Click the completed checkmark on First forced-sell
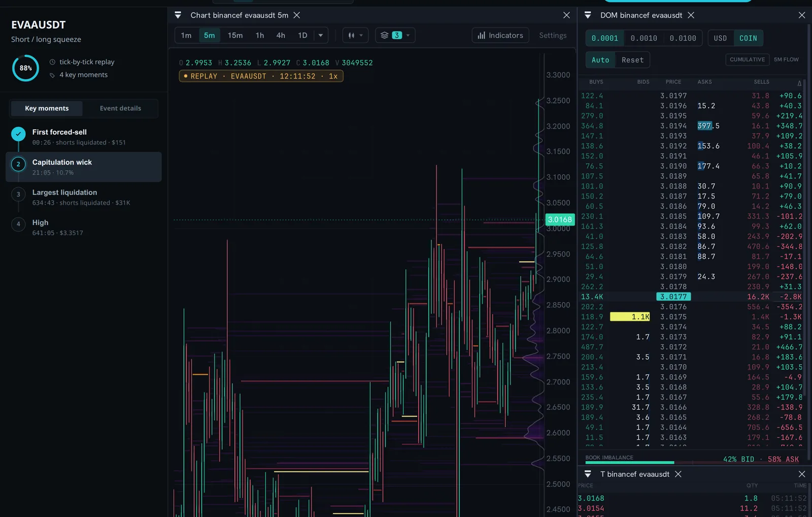The width and height of the screenshot is (812, 517). pyautogui.click(x=18, y=134)
